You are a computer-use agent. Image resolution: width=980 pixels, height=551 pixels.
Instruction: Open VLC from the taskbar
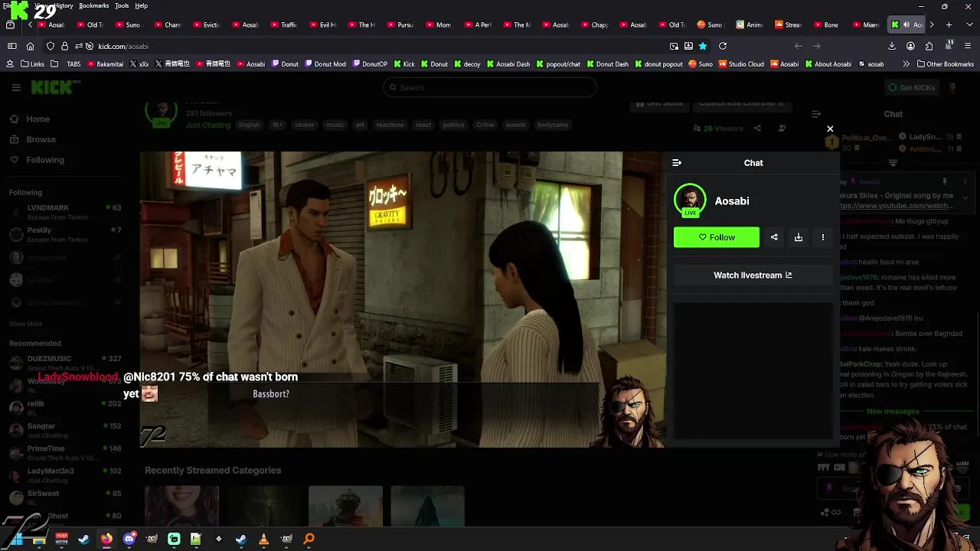pyautogui.click(x=263, y=539)
